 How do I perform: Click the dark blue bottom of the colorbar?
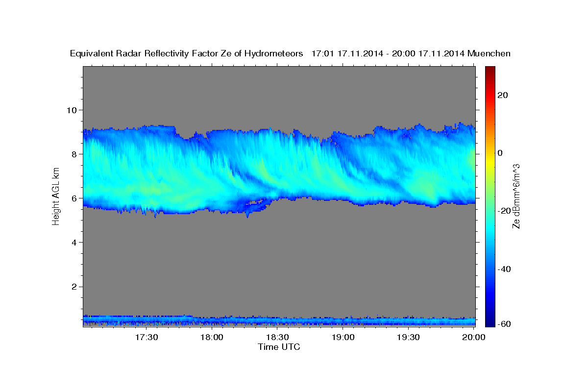[489, 322]
